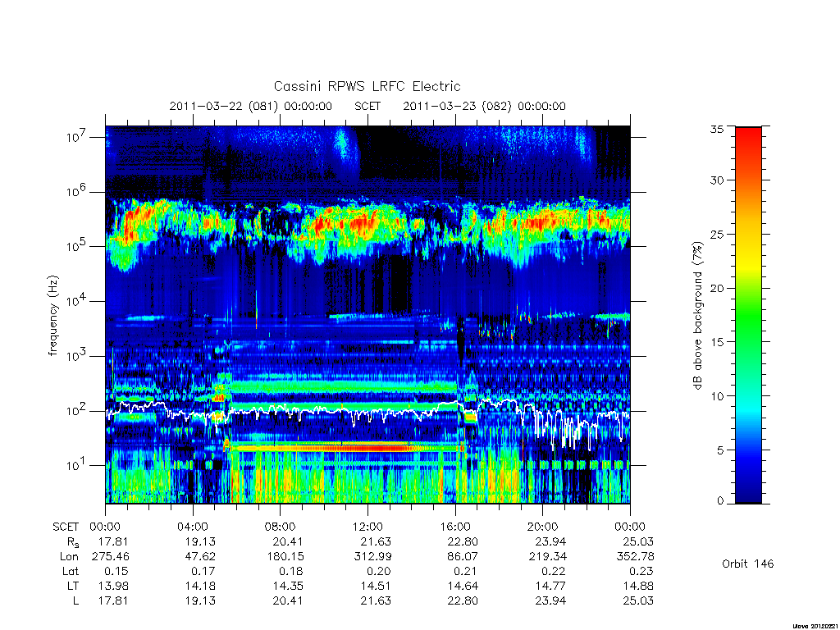Click the '5' value on color bar scale
The height and width of the screenshot is (630, 840).
pos(720,450)
